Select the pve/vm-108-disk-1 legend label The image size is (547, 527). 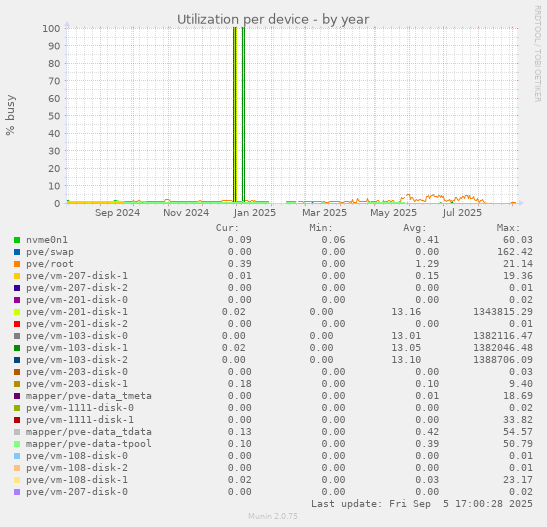click(x=77, y=480)
